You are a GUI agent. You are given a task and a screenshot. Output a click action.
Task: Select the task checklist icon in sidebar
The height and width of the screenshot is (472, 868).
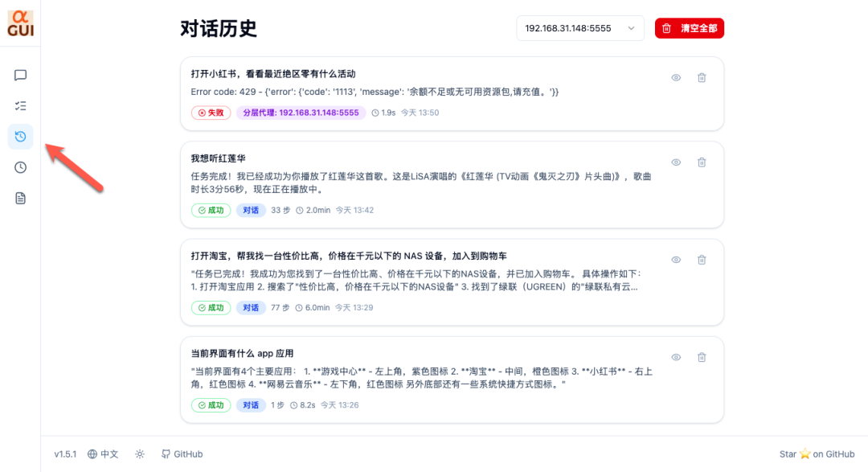click(x=19, y=106)
